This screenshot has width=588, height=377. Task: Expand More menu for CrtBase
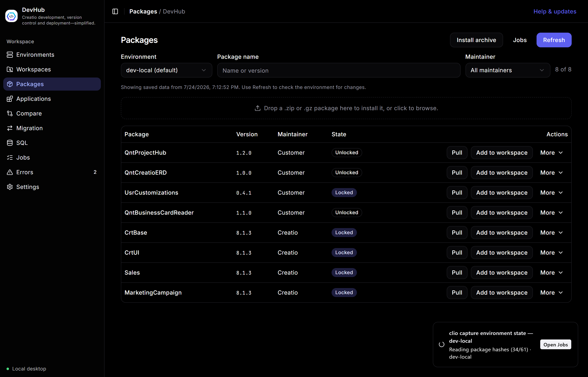click(551, 233)
